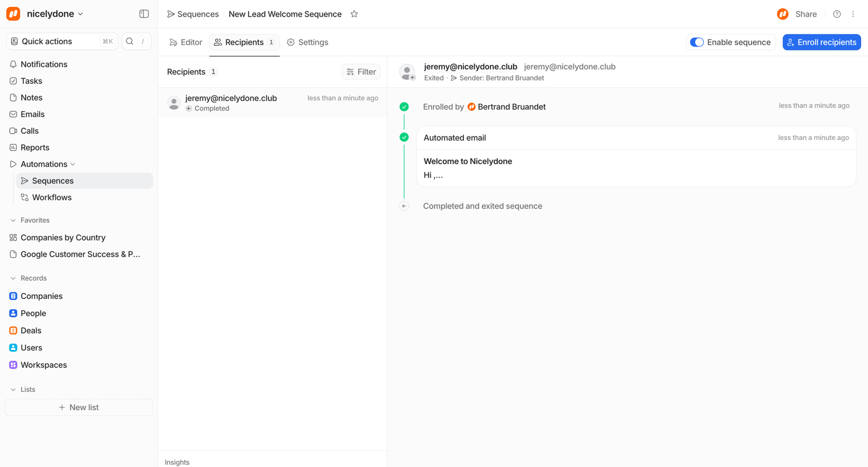Collapse the Records section
The height and width of the screenshot is (467, 868).
tap(13, 278)
